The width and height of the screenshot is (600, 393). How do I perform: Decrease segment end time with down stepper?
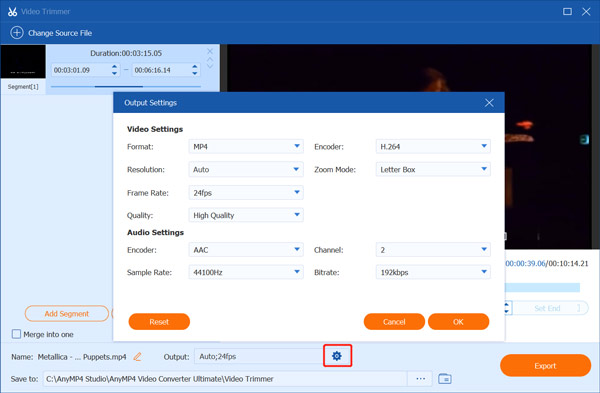click(x=195, y=73)
